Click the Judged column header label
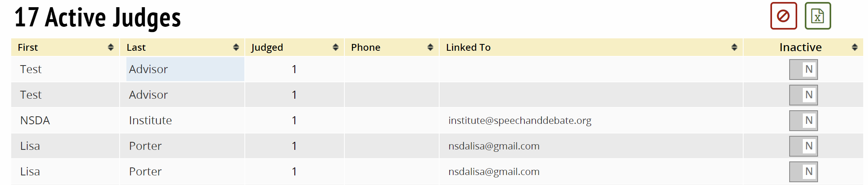 [x=267, y=48]
